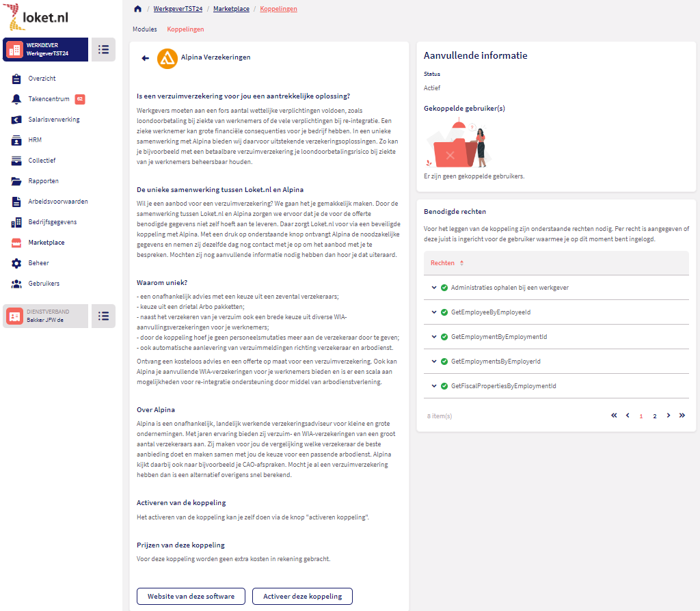Expand the GetFiscalPropertiesByEmploymentId row
700x611 pixels.
coord(434,386)
